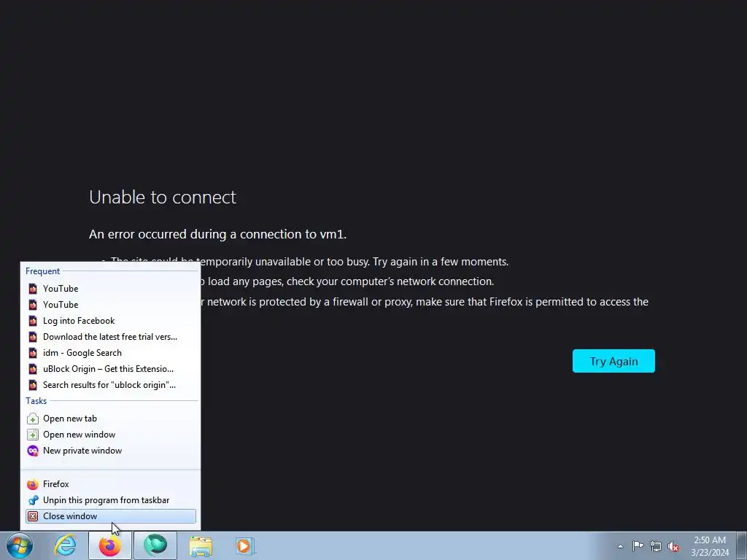Open Download the latest free trial entry
This screenshot has height=560, width=747.
coord(111,337)
